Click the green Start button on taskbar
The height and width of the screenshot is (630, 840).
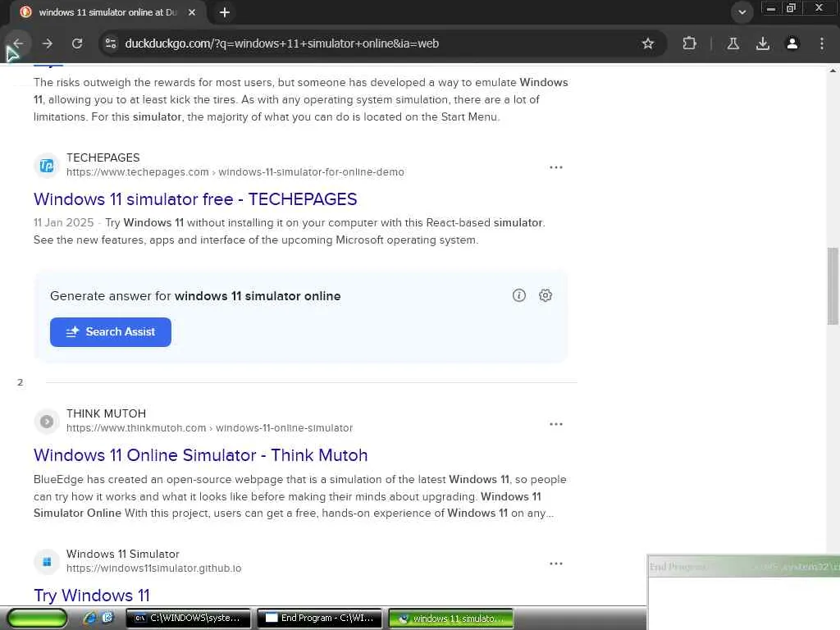[38, 619]
